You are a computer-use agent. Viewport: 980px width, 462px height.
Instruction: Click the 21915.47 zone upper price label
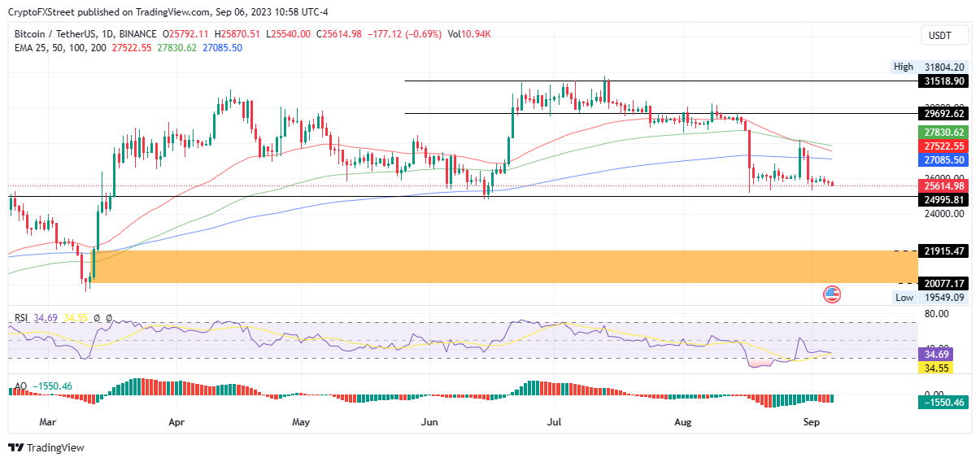pos(943,251)
